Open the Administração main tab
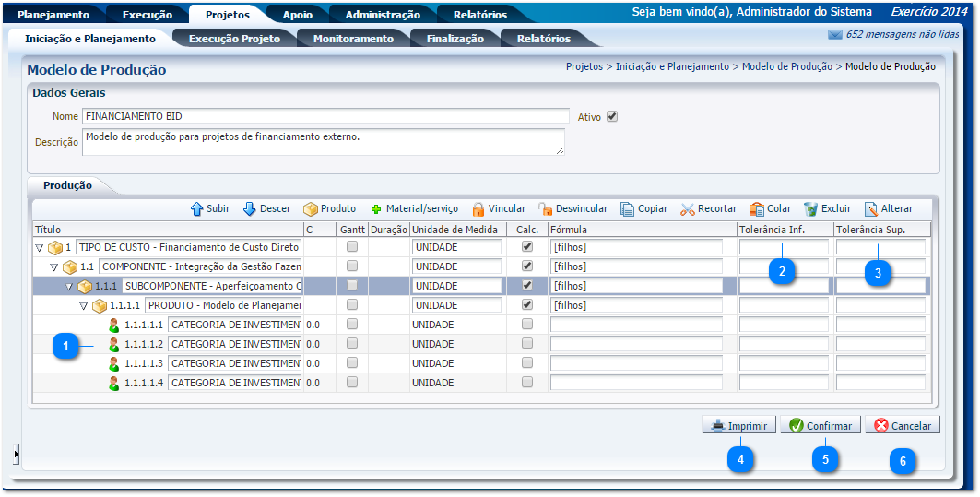 [x=383, y=15]
